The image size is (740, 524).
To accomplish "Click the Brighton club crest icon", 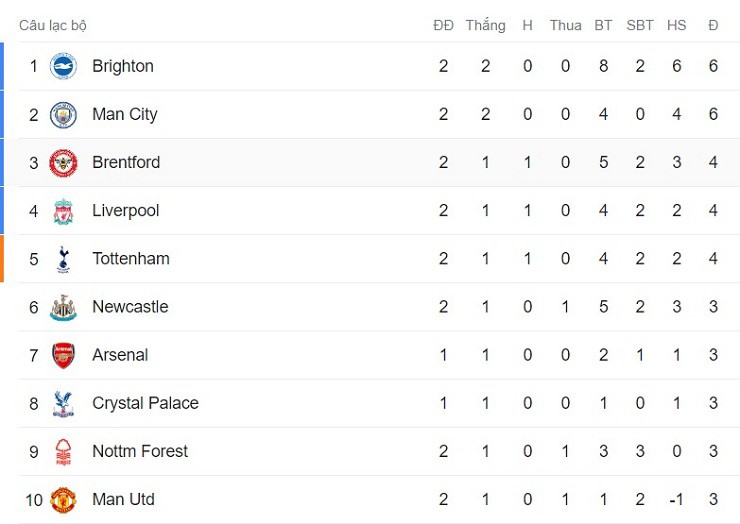I will click(x=63, y=66).
